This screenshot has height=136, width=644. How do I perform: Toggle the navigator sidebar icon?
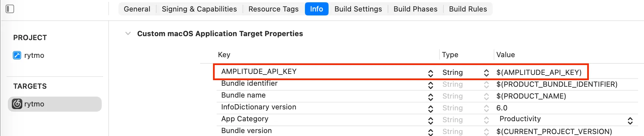pyautogui.click(x=10, y=9)
